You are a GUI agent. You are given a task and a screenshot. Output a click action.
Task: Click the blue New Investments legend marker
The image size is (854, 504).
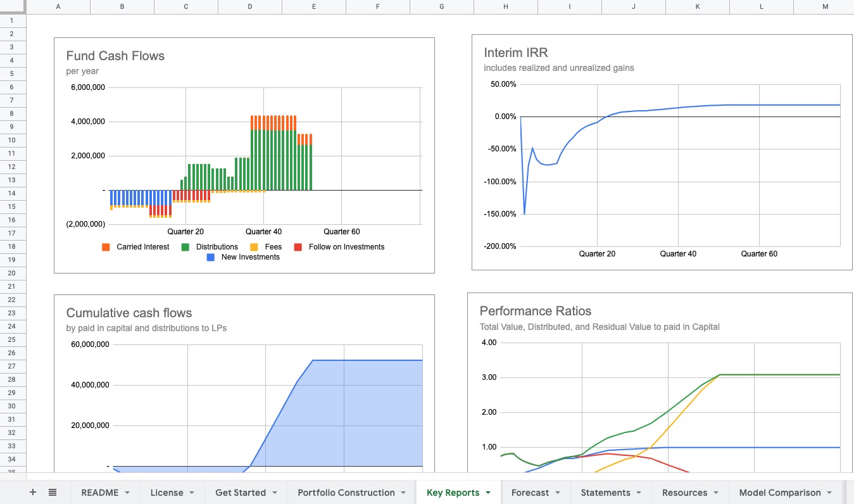(210, 257)
